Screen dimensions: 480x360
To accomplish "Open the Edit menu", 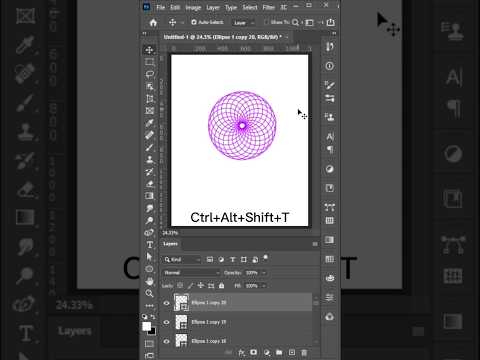I will tap(175, 7).
